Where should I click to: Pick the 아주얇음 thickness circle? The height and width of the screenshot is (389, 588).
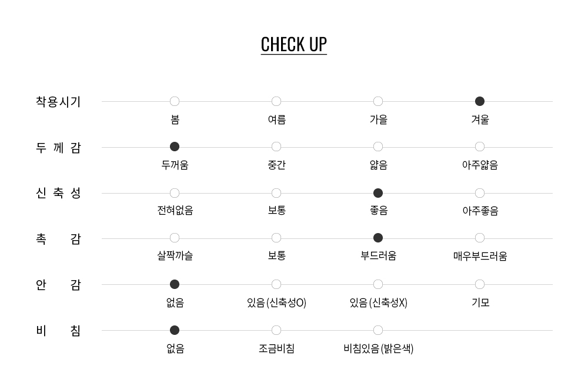point(480,147)
